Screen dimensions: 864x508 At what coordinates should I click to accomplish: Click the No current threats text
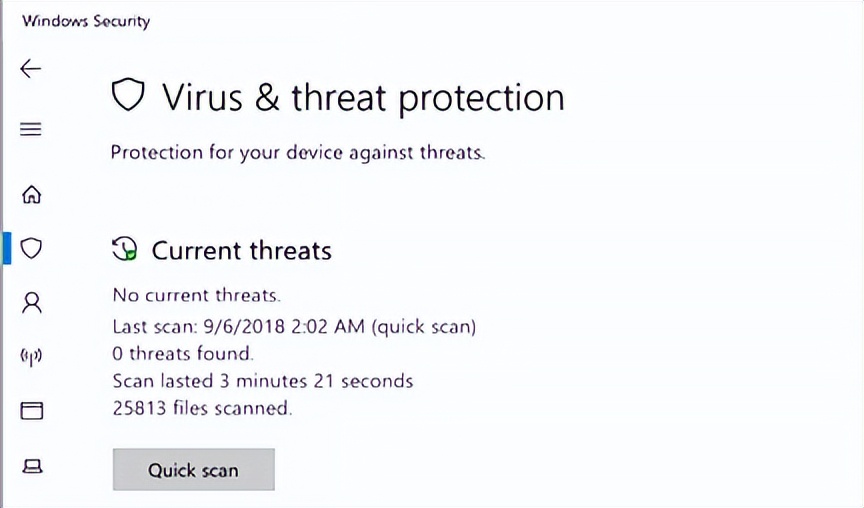point(196,295)
